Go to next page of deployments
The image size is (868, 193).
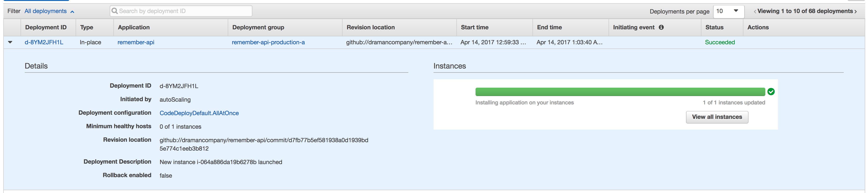(x=856, y=11)
